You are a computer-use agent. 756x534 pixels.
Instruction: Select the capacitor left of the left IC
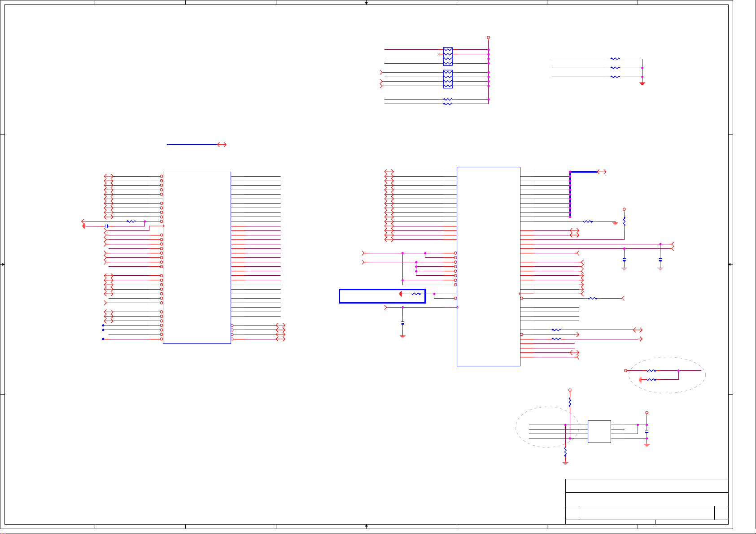coord(106,226)
